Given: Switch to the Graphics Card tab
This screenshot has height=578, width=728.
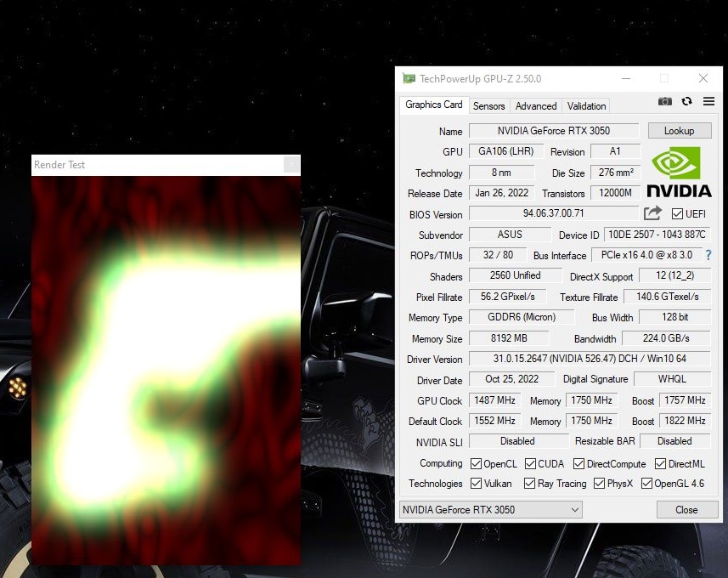Looking at the screenshot, I should click(x=433, y=105).
